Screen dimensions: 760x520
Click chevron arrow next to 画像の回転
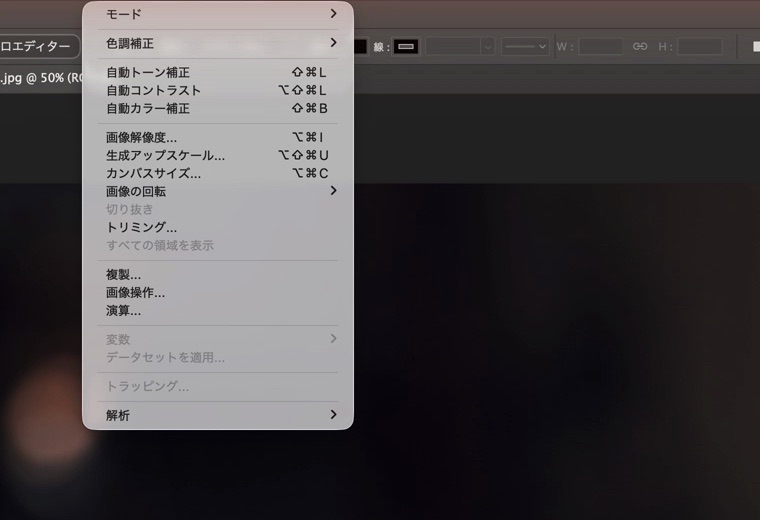pos(333,190)
